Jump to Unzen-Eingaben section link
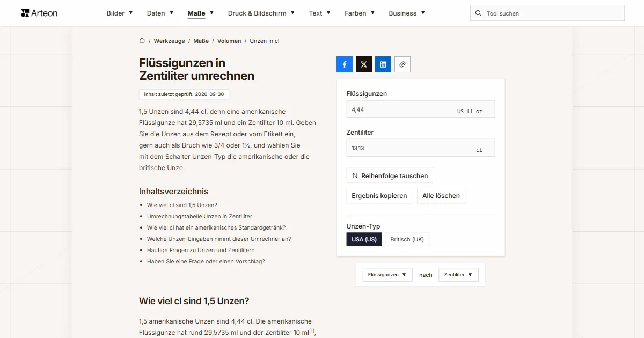 pos(219,239)
